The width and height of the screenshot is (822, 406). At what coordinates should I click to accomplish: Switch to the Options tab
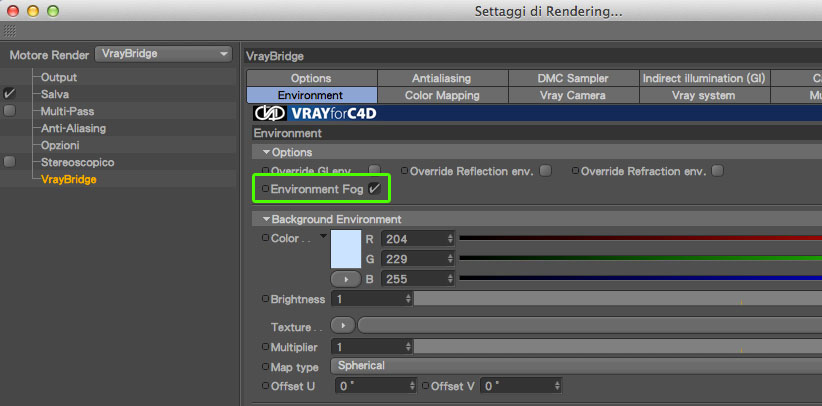[x=311, y=78]
